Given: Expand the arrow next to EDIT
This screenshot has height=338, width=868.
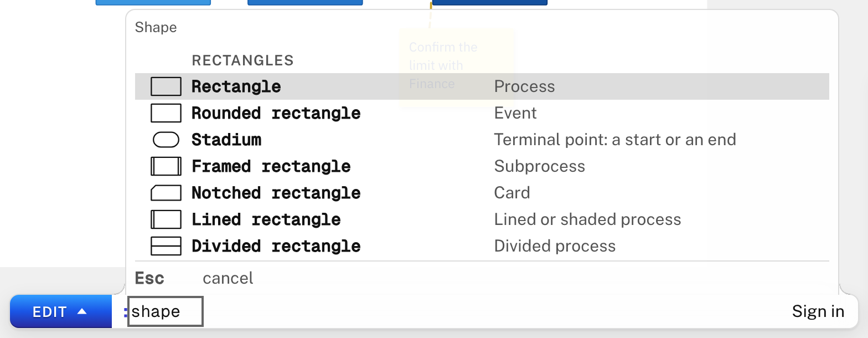Looking at the screenshot, I should [82, 311].
